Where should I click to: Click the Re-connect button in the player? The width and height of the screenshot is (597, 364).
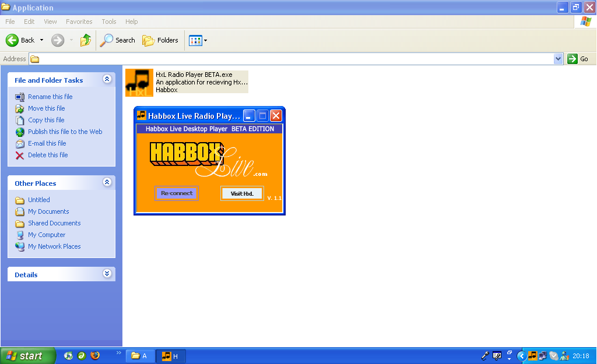coord(177,193)
